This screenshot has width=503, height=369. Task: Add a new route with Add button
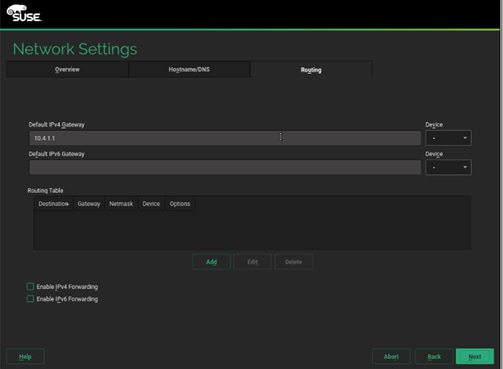pos(211,262)
